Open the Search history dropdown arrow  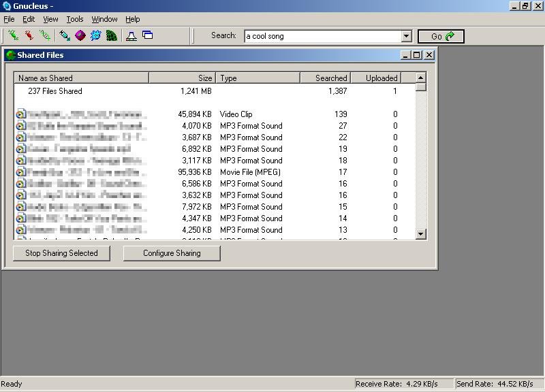406,36
